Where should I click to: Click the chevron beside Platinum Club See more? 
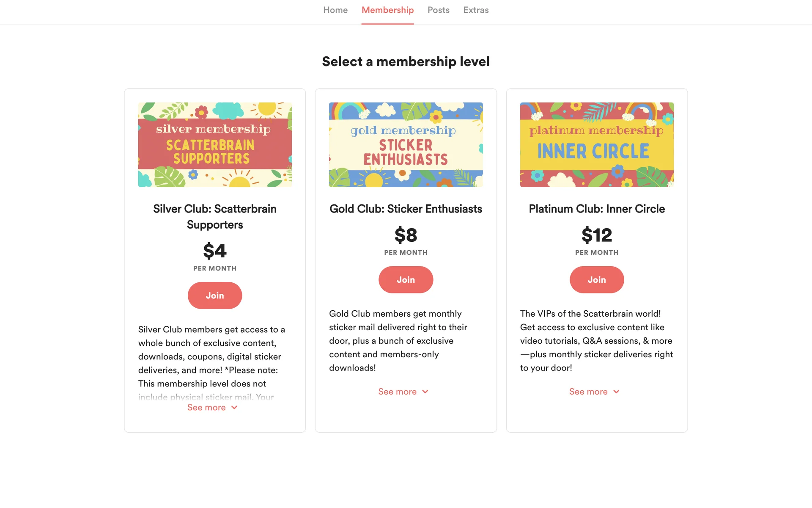tap(616, 392)
